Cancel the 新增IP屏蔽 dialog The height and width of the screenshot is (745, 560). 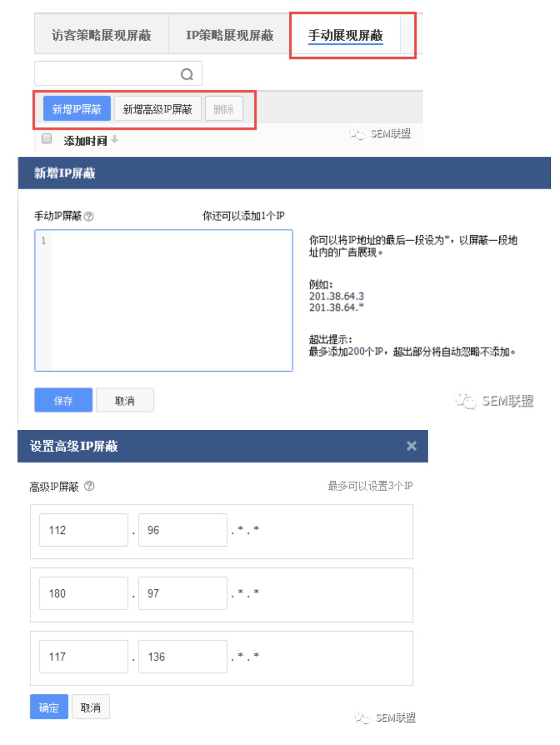point(125,400)
